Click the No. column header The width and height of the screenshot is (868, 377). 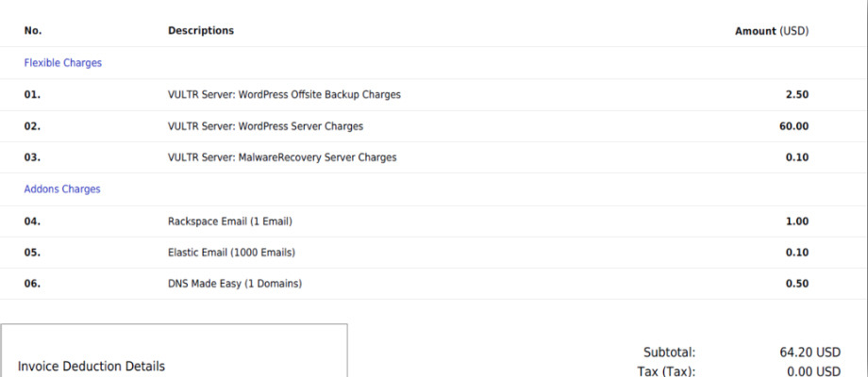33,30
